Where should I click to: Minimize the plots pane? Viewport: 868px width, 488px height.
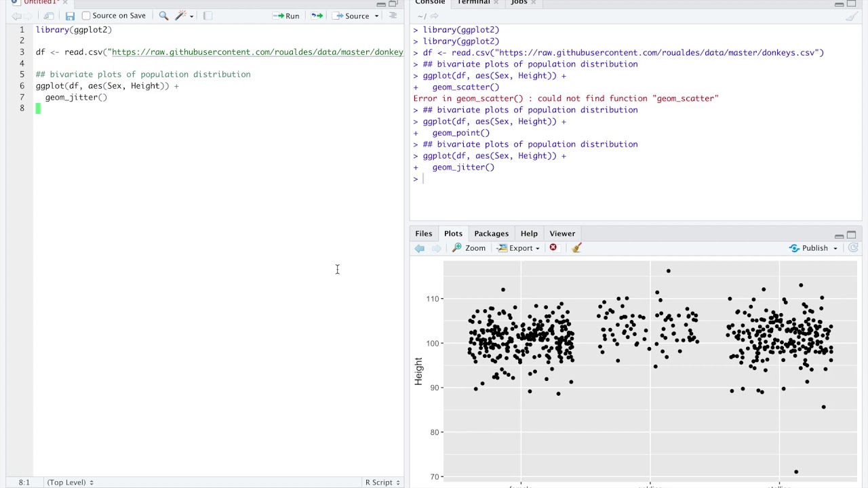840,235
